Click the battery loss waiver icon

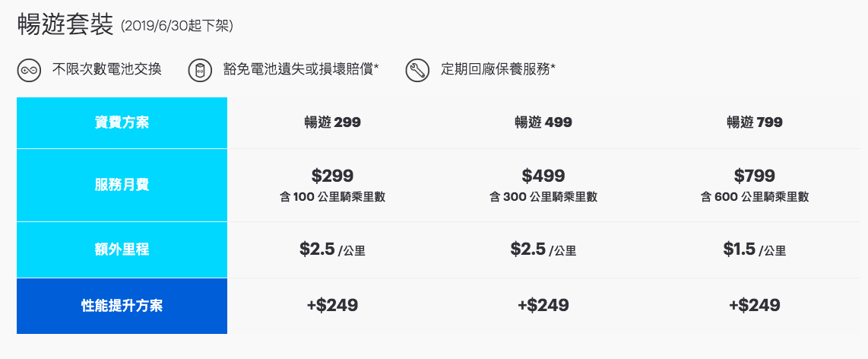click(x=201, y=71)
